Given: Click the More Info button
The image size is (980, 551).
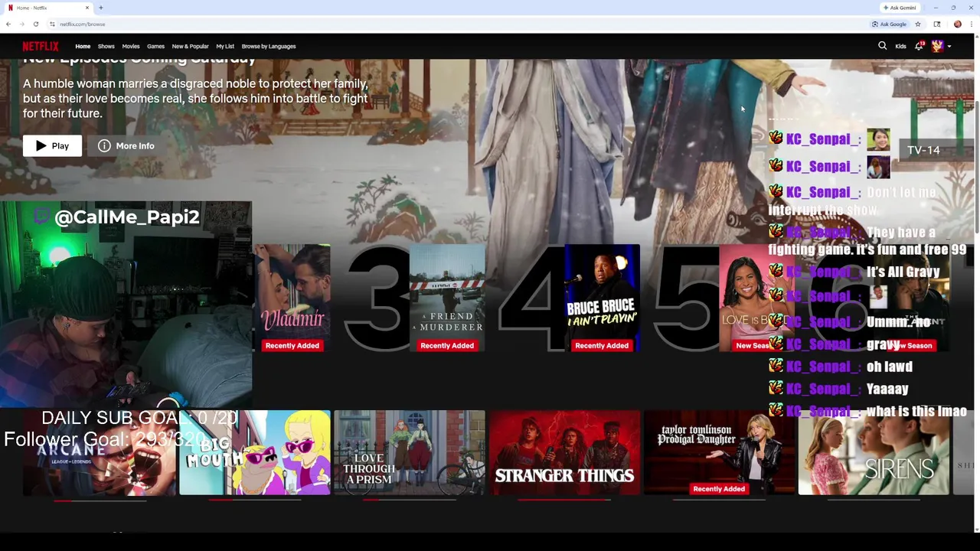Looking at the screenshot, I should click(126, 145).
